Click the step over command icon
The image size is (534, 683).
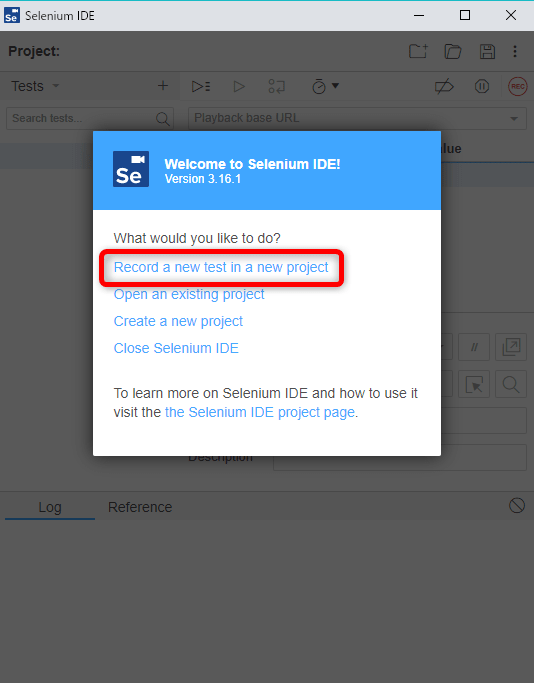pos(277,86)
